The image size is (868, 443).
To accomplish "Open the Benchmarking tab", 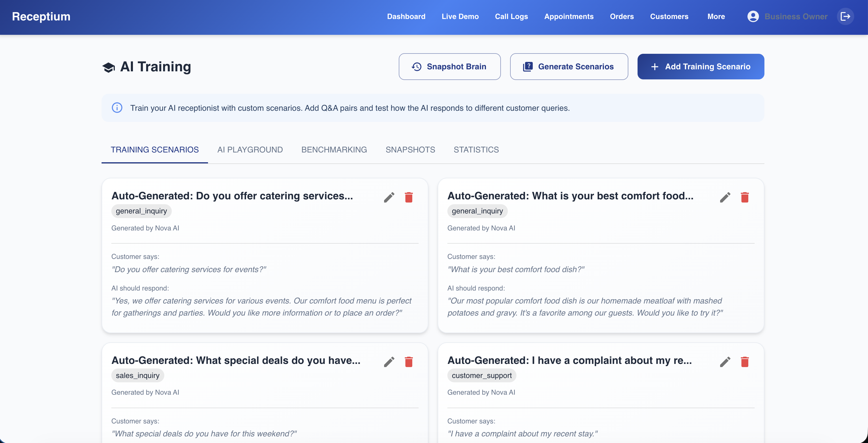I will 333,150.
